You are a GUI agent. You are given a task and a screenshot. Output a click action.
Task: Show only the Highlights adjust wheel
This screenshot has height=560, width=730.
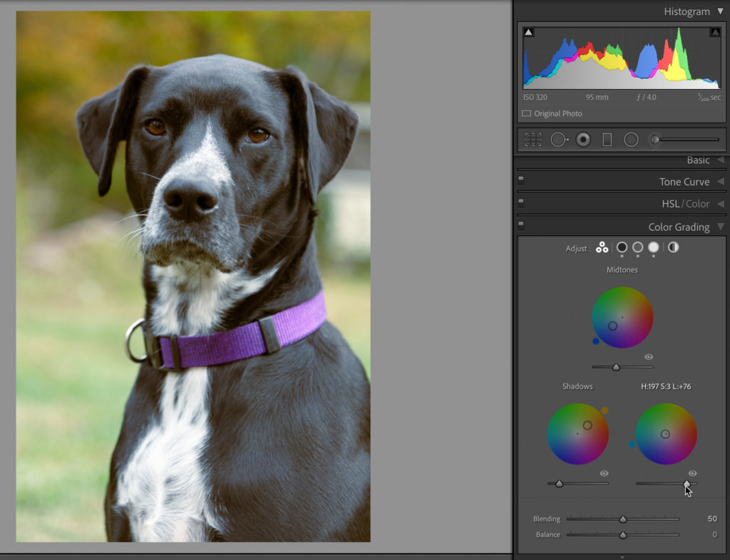[654, 247]
